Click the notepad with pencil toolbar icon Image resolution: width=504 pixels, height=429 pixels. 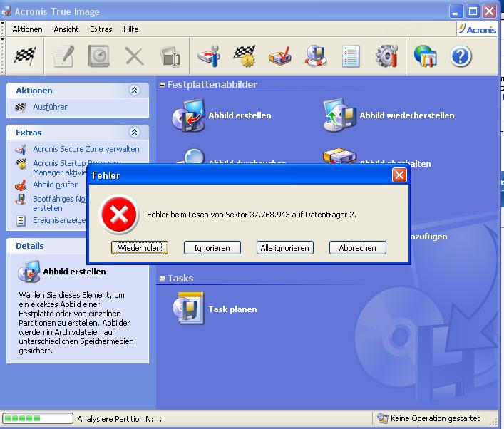coord(63,56)
